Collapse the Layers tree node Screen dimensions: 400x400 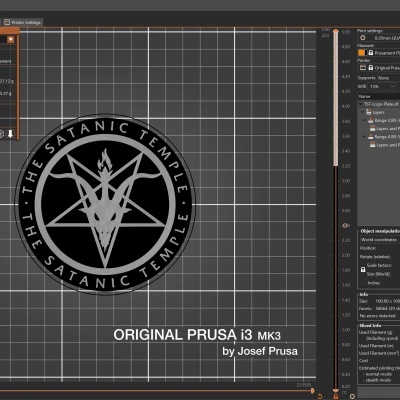(x=363, y=112)
